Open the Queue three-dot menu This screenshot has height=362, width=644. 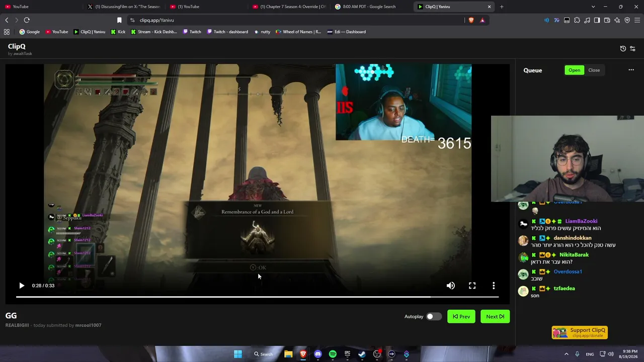[x=631, y=70]
